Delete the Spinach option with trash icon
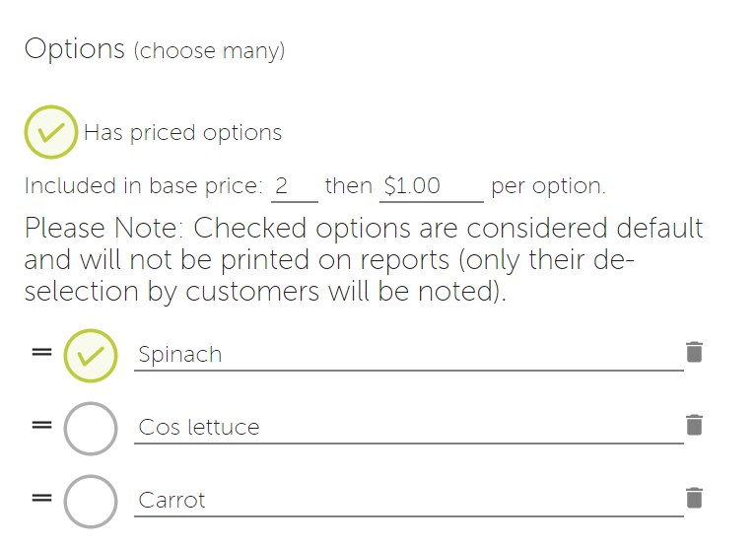 (694, 352)
